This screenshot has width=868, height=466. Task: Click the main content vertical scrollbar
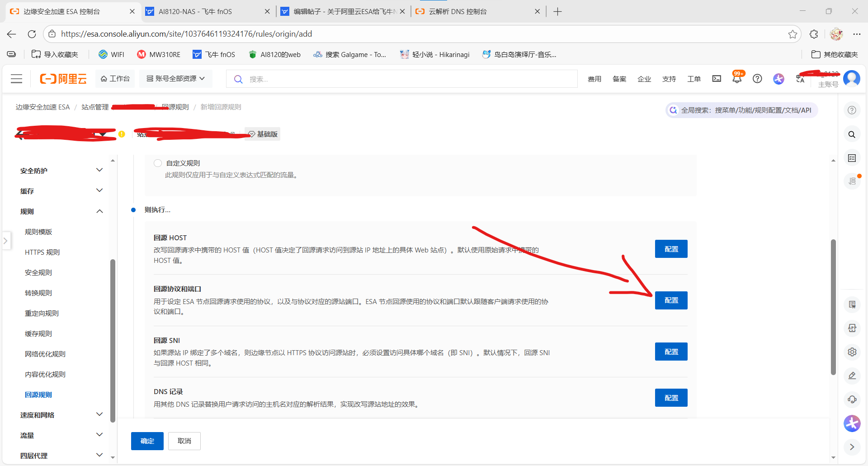click(x=833, y=307)
